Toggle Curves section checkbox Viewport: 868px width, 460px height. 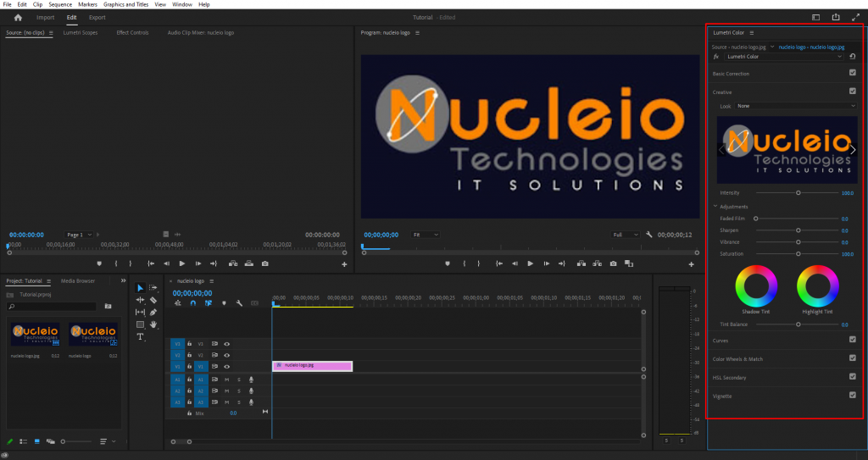point(853,340)
